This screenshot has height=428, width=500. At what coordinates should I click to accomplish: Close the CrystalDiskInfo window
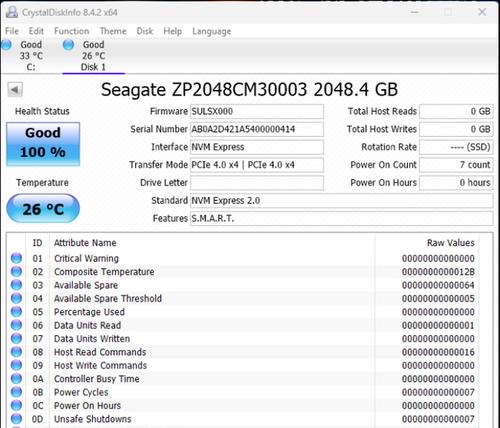click(x=482, y=12)
